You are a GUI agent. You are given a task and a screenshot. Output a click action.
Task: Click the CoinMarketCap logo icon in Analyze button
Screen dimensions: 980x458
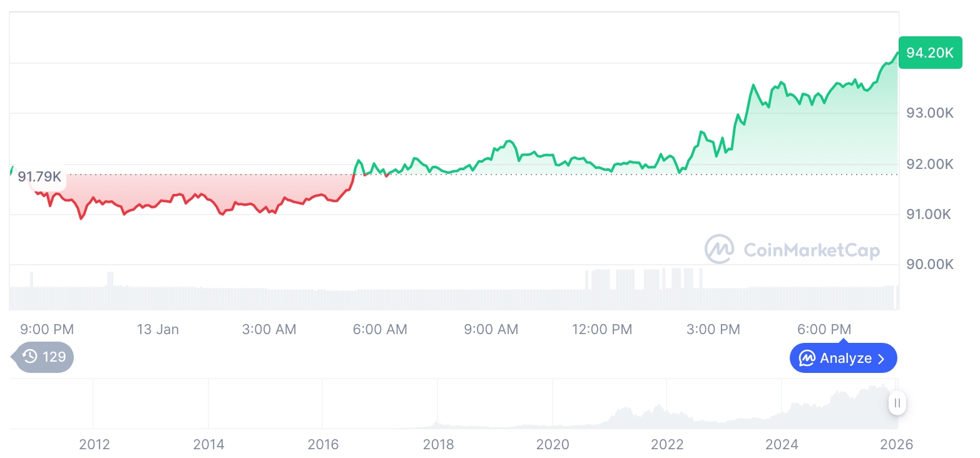click(x=807, y=359)
